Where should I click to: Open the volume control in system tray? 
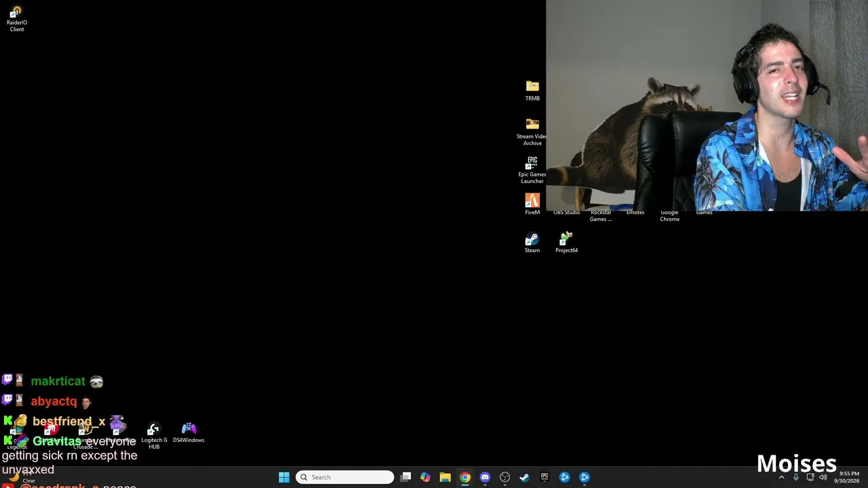tap(823, 477)
